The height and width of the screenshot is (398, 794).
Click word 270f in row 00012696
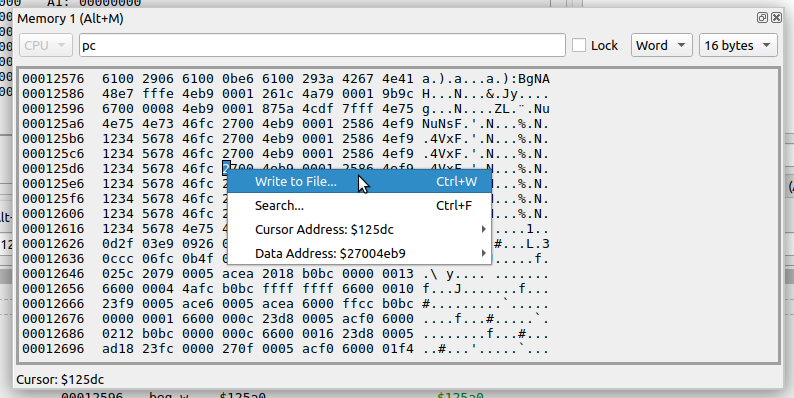click(x=237, y=349)
